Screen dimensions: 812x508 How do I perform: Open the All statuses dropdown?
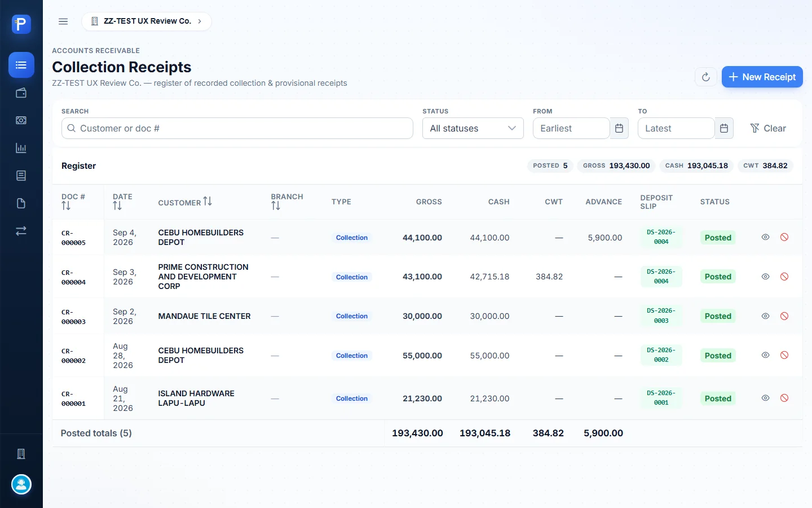[x=473, y=128]
